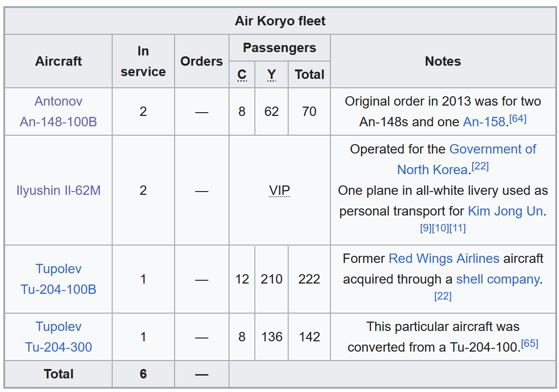The image size is (559, 392).
Task: Open citation reference 10
Action: [440, 228]
